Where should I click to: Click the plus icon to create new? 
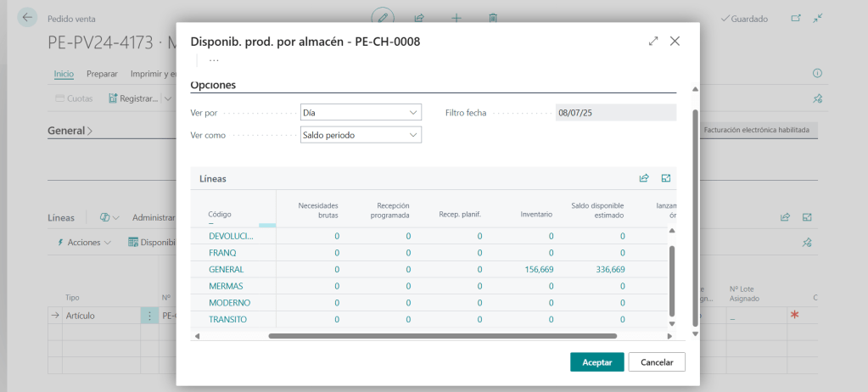tap(456, 17)
